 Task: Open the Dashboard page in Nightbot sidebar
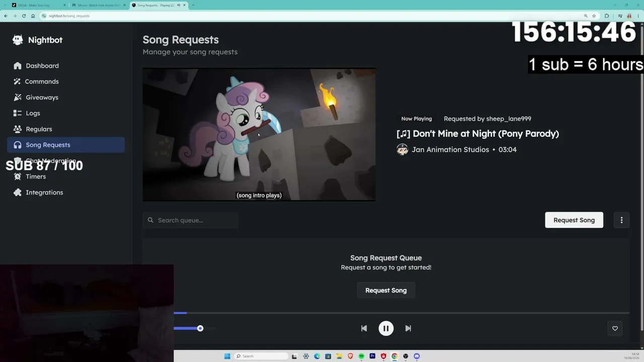[x=66, y=66]
